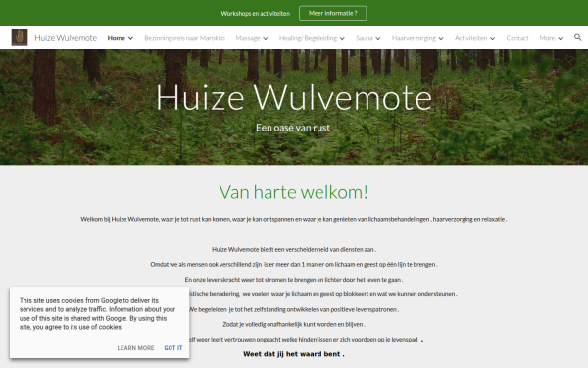Go to the Contact page

tap(517, 38)
